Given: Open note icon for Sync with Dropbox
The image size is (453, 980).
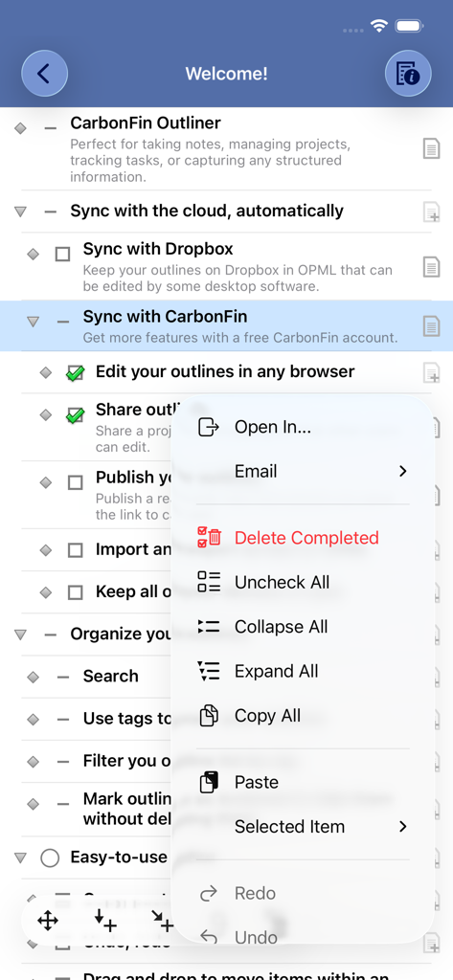Looking at the screenshot, I should tap(431, 267).
